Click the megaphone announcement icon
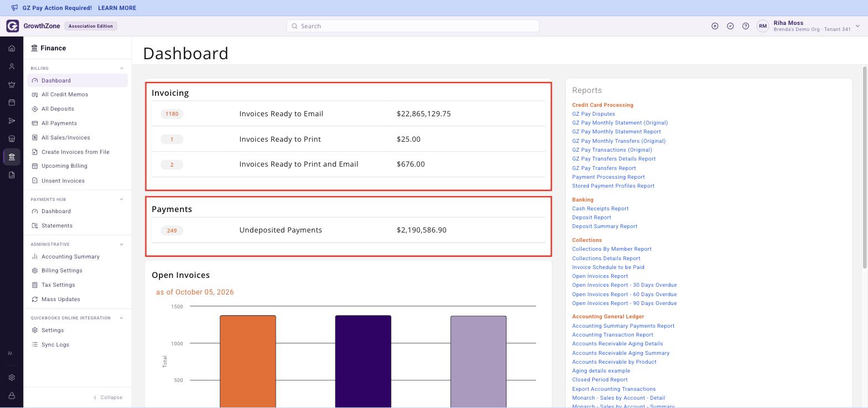This screenshot has width=868, height=408. pos(14,8)
